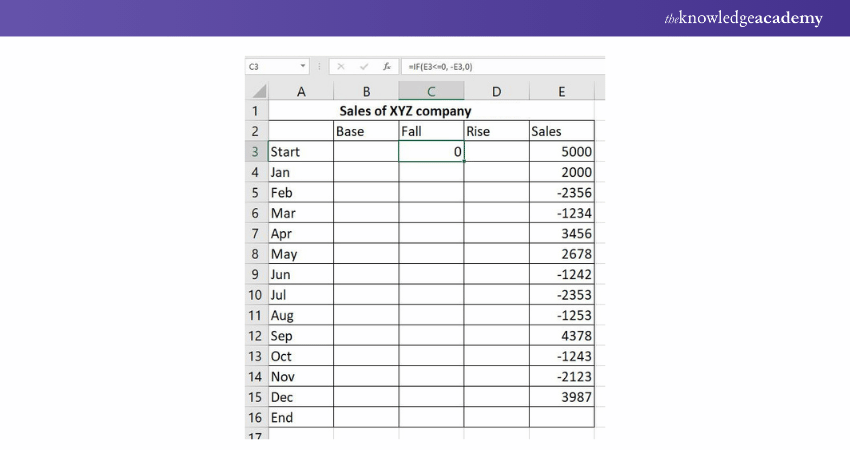Select the Base header cell
The image size is (850, 450).
coord(366,131)
